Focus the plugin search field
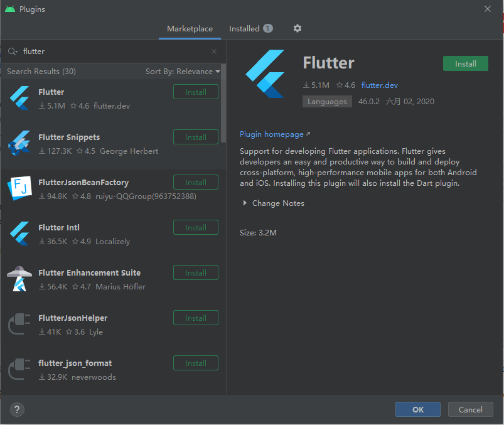The image size is (504, 425). click(x=112, y=51)
